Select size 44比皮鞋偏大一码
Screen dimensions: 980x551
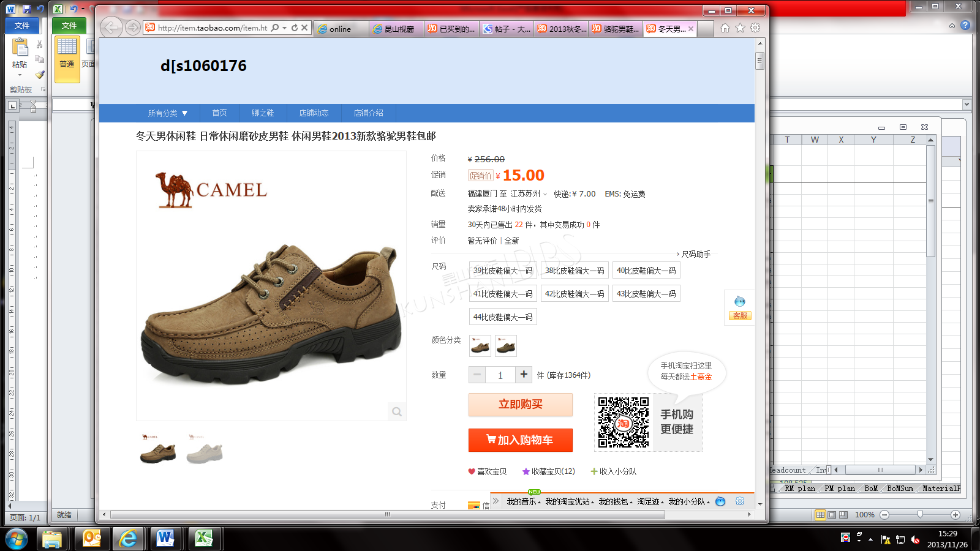(503, 317)
